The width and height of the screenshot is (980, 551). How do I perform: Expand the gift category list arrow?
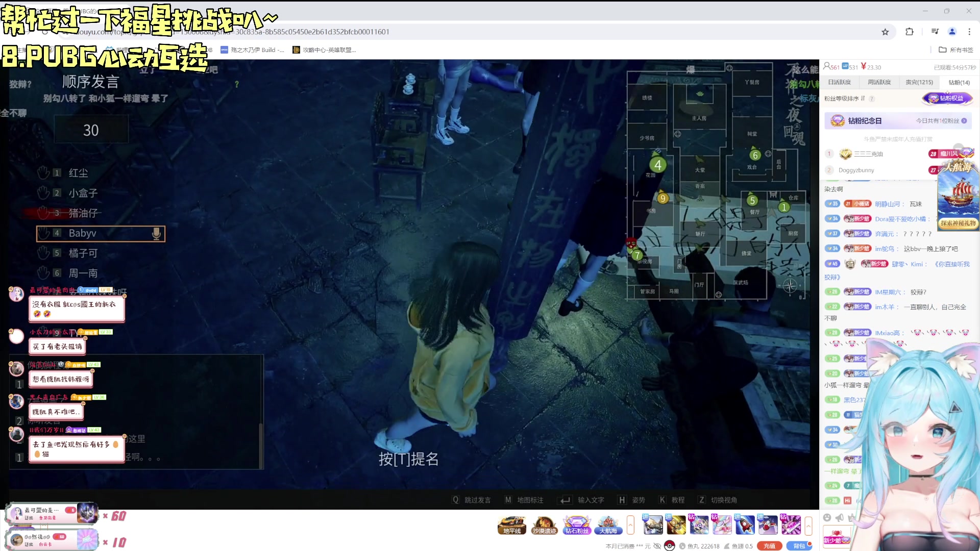(630, 524)
